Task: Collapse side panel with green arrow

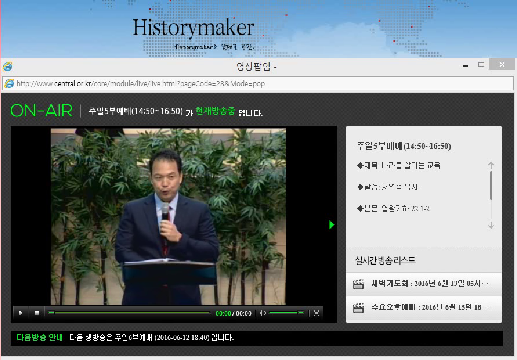Action: click(331, 225)
